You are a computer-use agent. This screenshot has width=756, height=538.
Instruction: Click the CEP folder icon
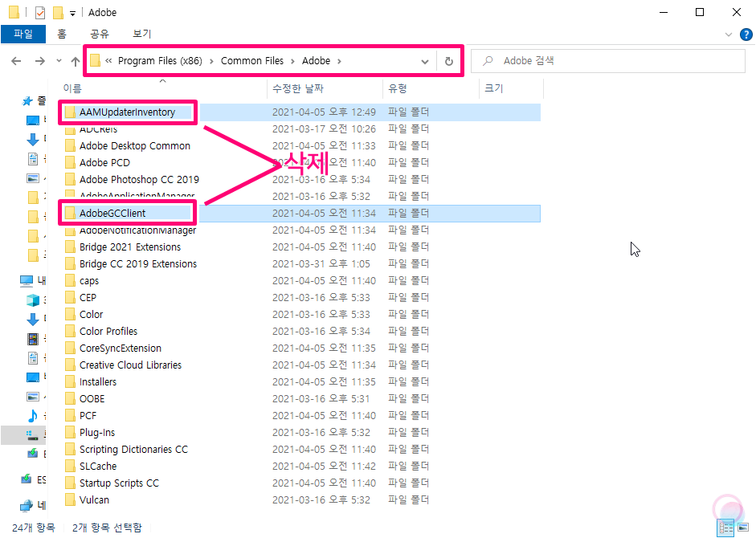[x=71, y=297]
